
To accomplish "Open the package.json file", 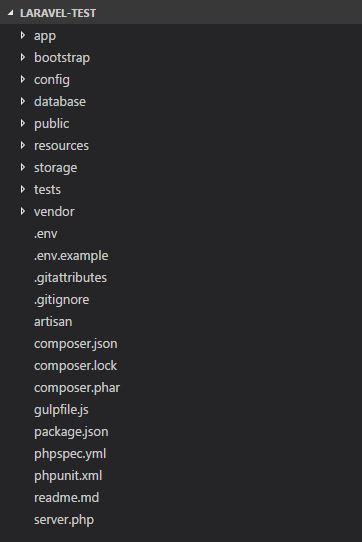I will pyautogui.click(x=71, y=432).
